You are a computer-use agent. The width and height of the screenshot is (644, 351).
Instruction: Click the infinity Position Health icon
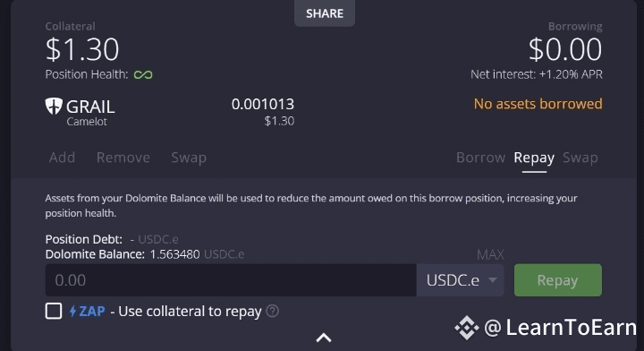[x=143, y=75]
